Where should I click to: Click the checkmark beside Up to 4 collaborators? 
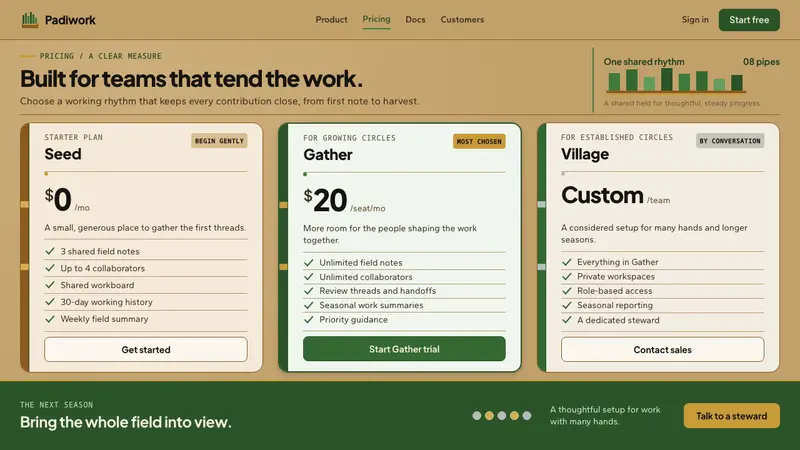click(x=50, y=268)
